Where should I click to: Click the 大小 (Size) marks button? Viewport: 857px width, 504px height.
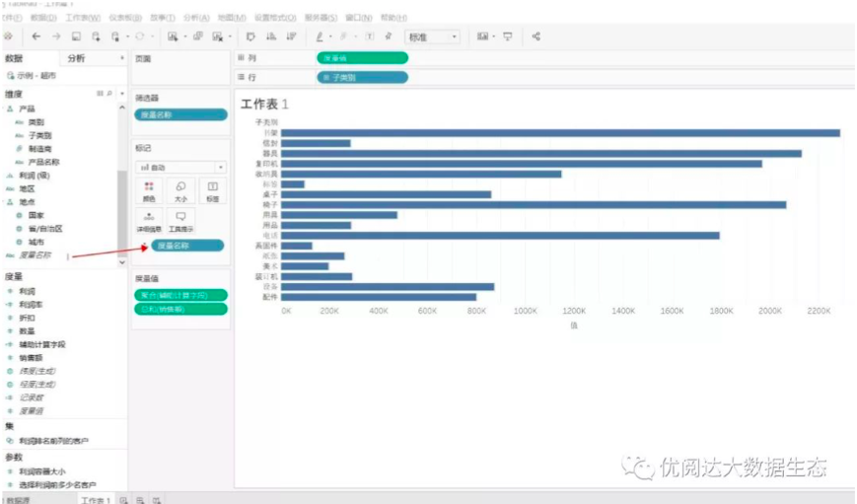click(x=180, y=190)
